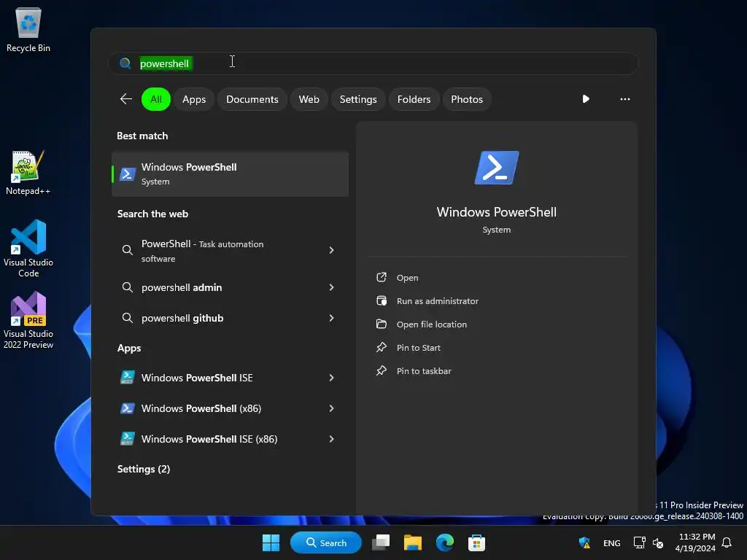Open the three-dots more options menu
Viewport: 747px width, 560px height.
click(624, 99)
